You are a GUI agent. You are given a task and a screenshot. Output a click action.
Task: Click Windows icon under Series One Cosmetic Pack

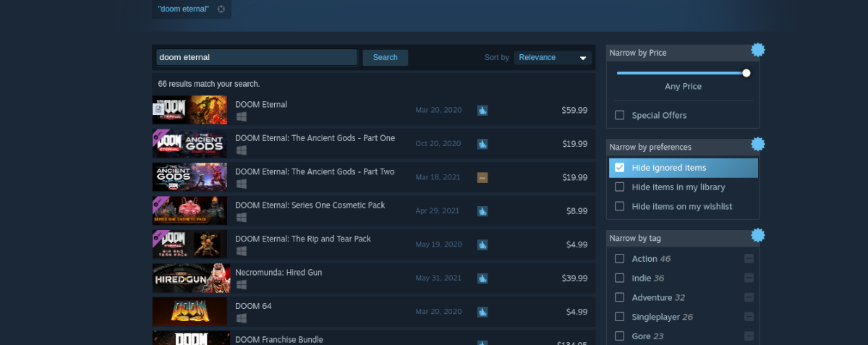click(241, 218)
